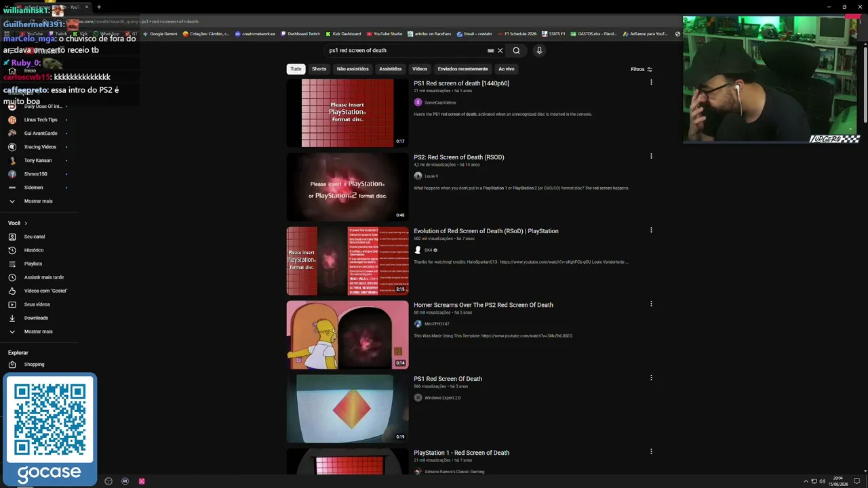This screenshot has height=488, width=868.
Task: Open MiloTFH3147 channel avatar
Action: pyautogui.click(x=418, y=324)
